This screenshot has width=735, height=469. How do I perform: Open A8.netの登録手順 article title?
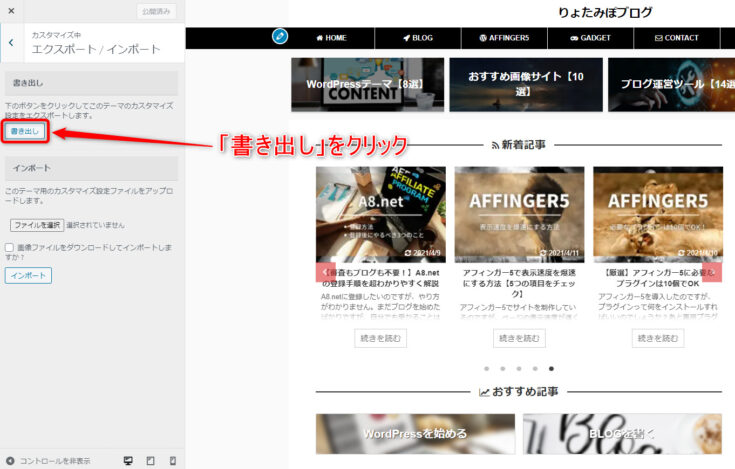tap(381, 278)
